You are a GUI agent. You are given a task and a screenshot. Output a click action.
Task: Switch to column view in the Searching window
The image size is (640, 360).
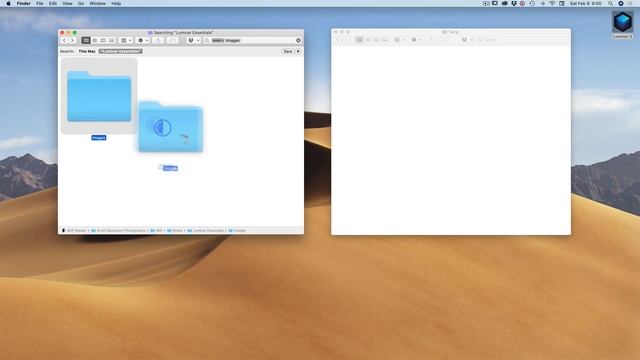tap(103, 40)
